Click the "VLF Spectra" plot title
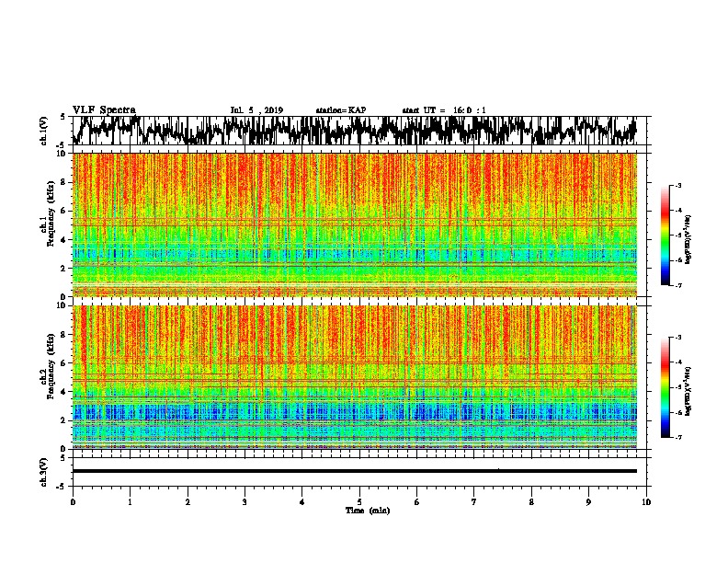The width and height of the screenshot is (728, 563). [104, 110]
